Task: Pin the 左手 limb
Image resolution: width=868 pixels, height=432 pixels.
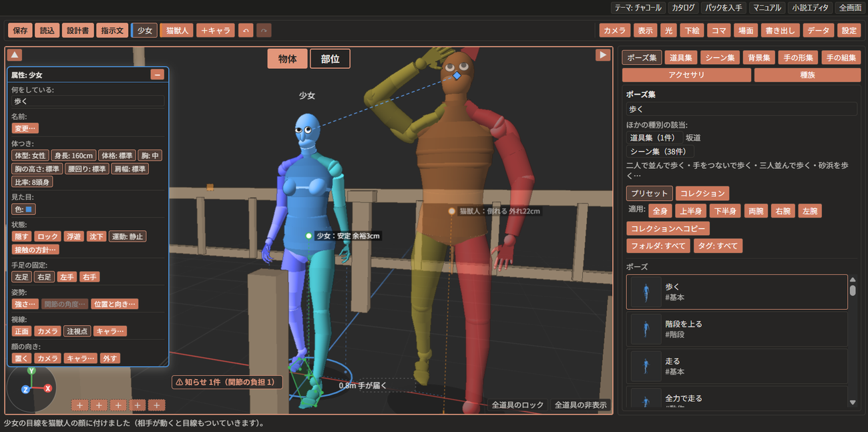Action: pyautogui.click(x=67, y=277)
